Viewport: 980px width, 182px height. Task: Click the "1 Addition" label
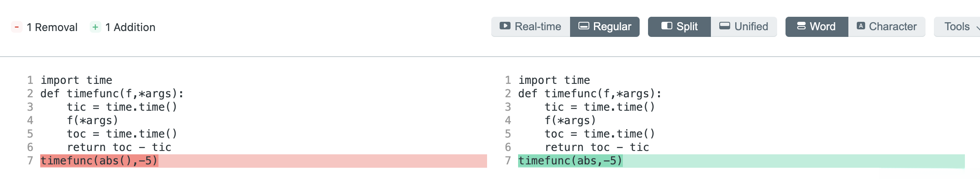pyautogui.click(x=130, y=27)
